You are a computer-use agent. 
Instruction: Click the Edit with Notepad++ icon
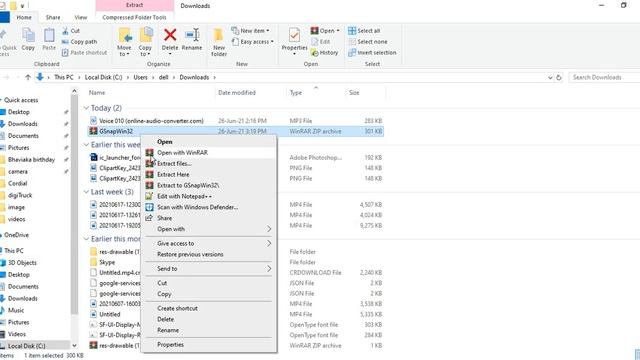click(149, 196)
